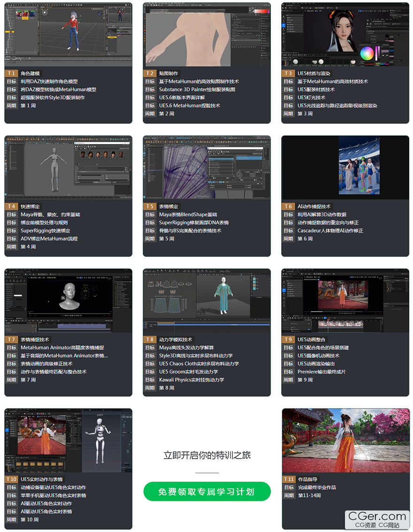Open the T5 表情绑定 thumbnail
The image size is (413, 532).
(206, 167)
